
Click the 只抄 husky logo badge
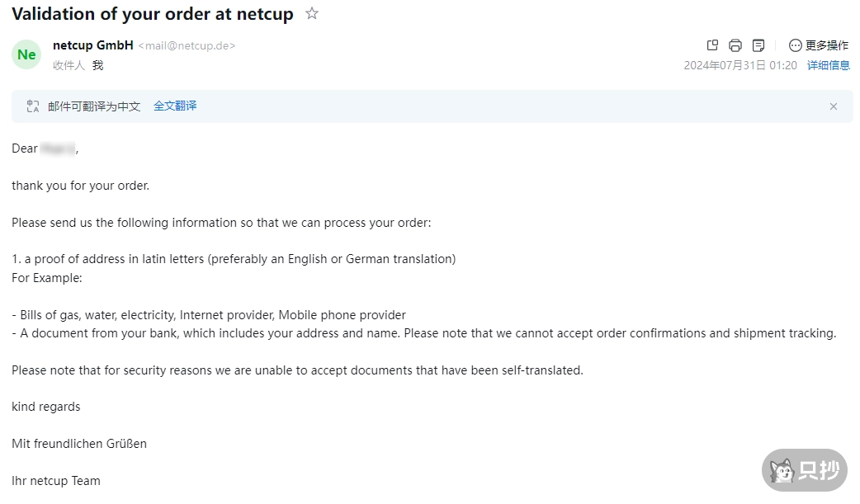pos(805,470)
